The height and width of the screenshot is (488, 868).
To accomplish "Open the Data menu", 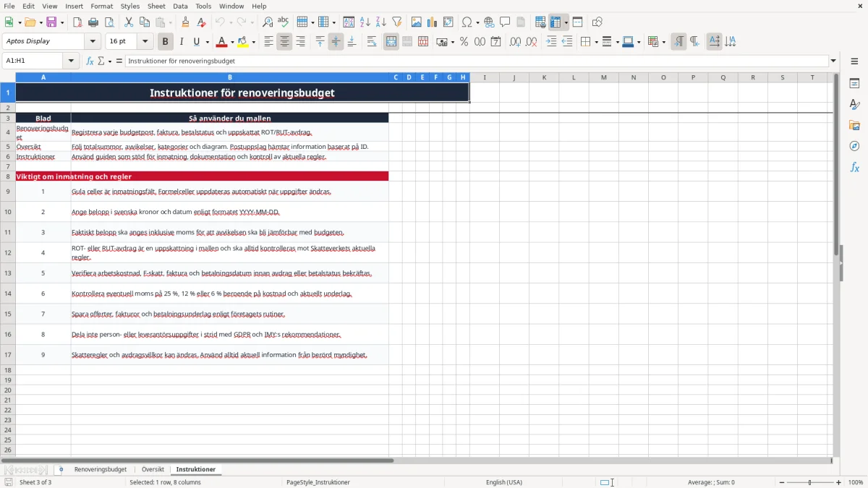I will [x=180, y=6].
